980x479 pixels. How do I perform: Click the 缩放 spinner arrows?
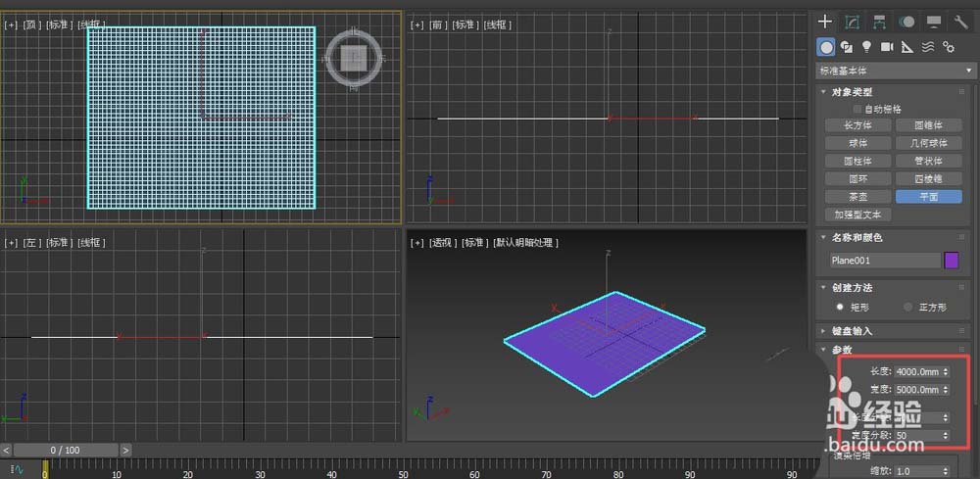coord(946,471)
